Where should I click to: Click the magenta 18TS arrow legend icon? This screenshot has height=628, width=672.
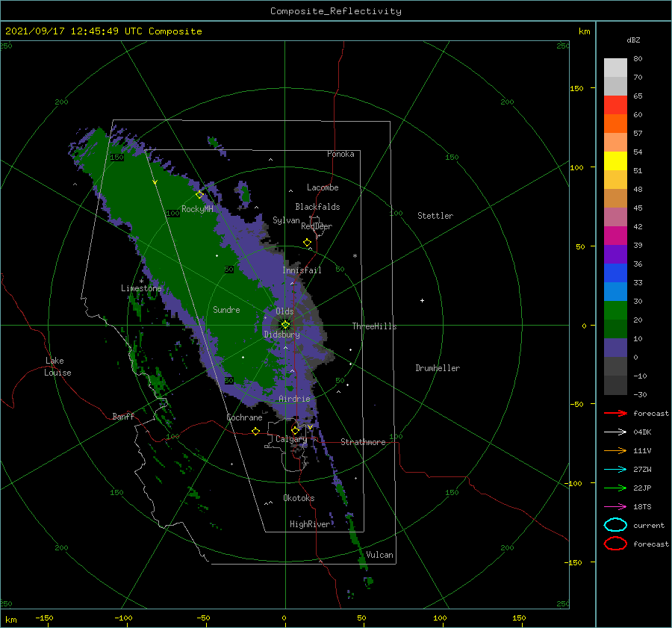tap(615, 507)
